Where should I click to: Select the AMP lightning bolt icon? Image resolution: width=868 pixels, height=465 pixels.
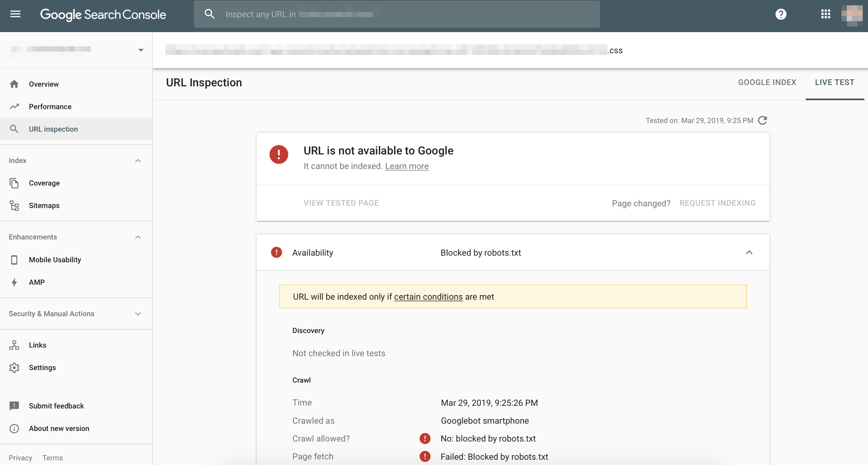[14, 282]
